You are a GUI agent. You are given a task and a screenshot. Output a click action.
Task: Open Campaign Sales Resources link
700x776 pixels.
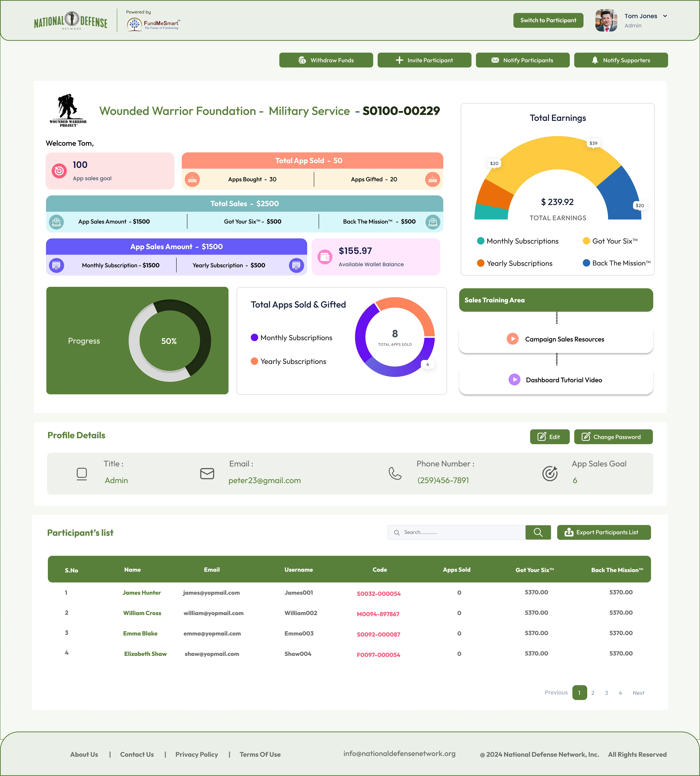tap(565, 339)
